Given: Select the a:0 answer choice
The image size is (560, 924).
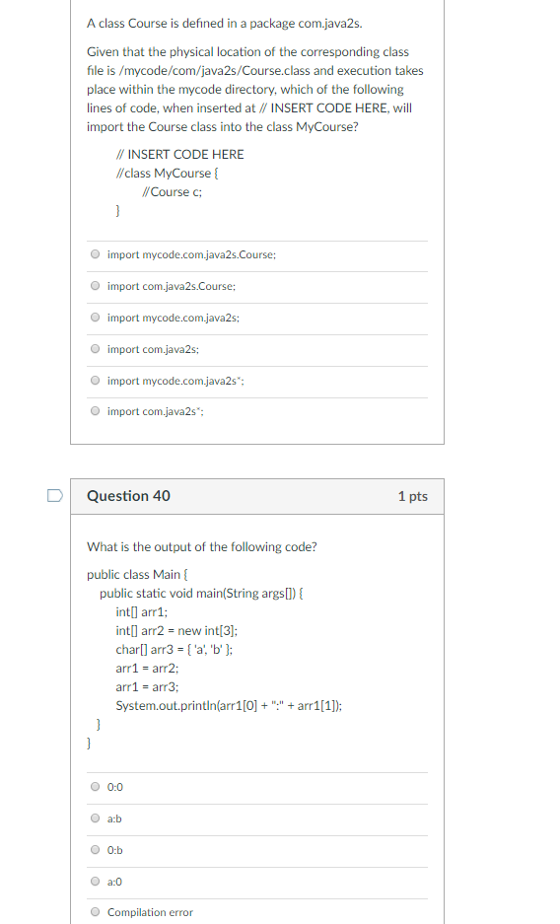Looking at the screenshot, I should pyautogui.click(x=96, y=882).
